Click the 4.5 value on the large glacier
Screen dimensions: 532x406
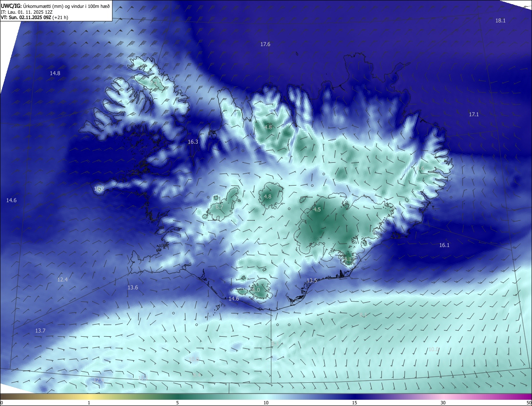click(x=317, y=210)
